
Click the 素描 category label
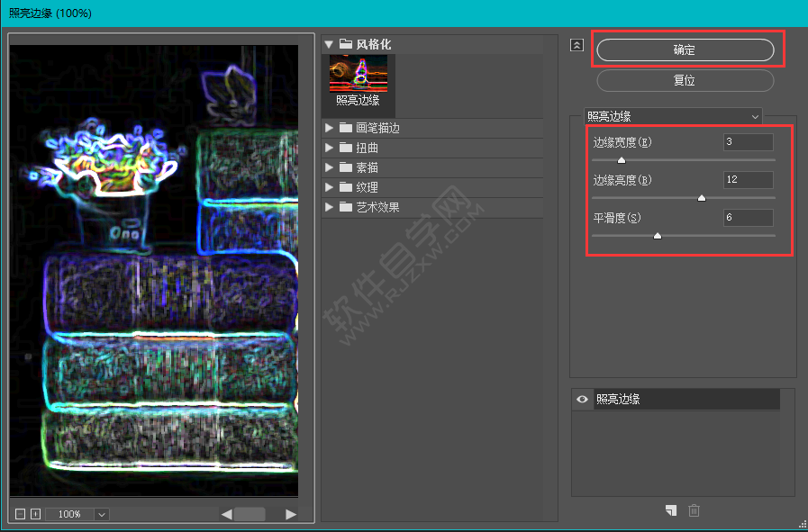(x=368, y=168)
